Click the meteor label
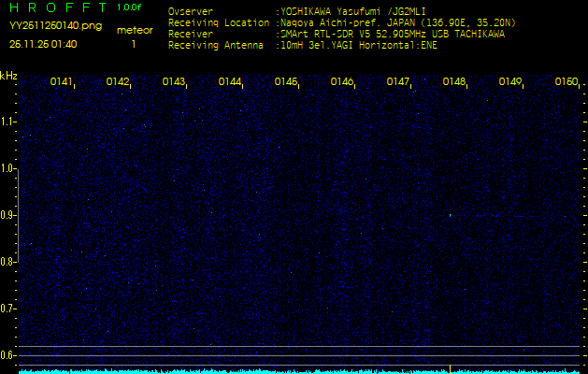The height and width of the screenshot is (374, 588). (x=135, y=31)
